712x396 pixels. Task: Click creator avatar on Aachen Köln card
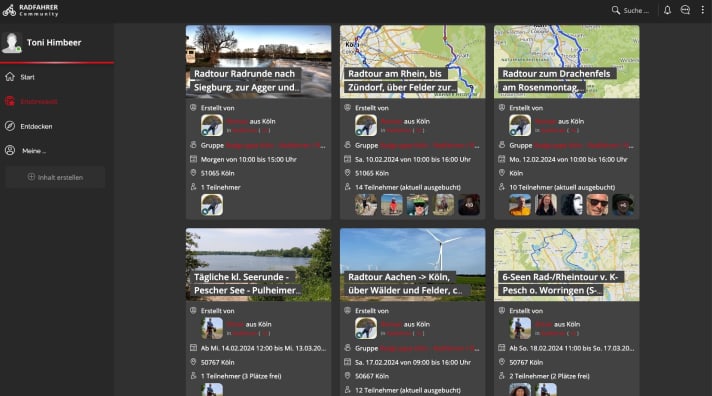[x=366, y=328]
